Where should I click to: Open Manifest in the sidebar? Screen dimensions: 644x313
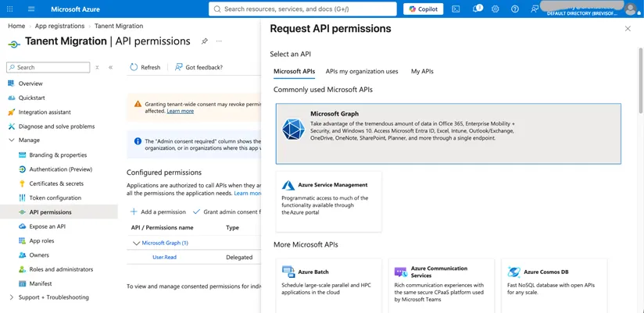point(41,283)
